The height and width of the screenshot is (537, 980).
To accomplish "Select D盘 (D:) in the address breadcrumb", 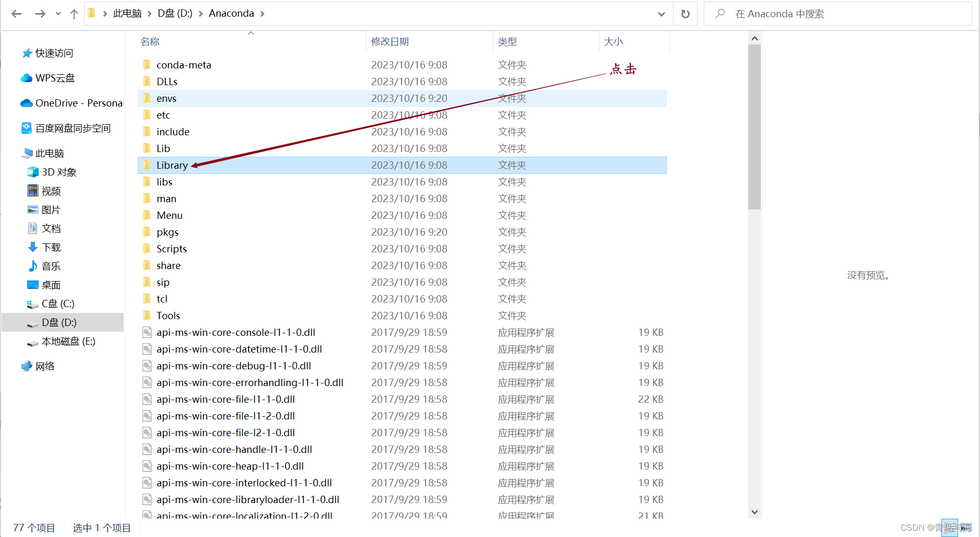I will tap(175, 14).
